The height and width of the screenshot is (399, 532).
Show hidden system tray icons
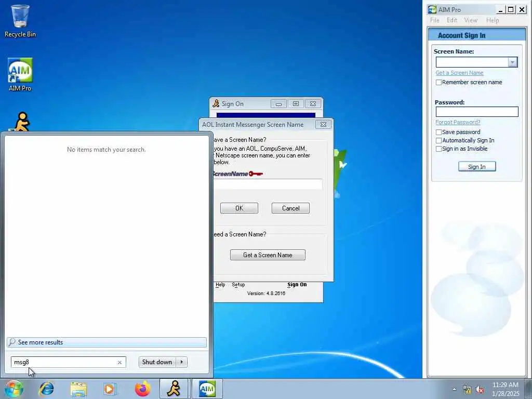454,390
